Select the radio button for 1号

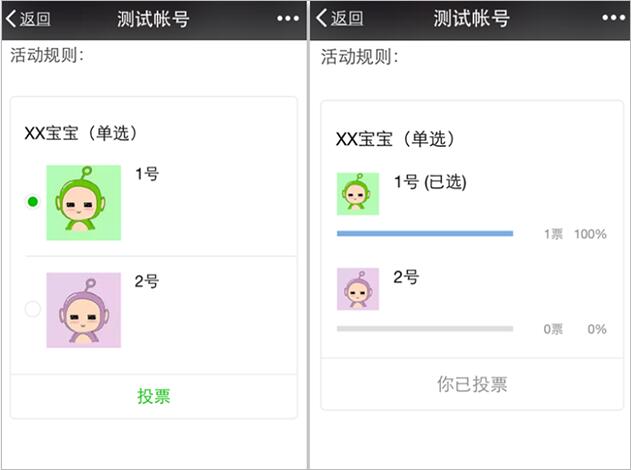coord(33,202)
